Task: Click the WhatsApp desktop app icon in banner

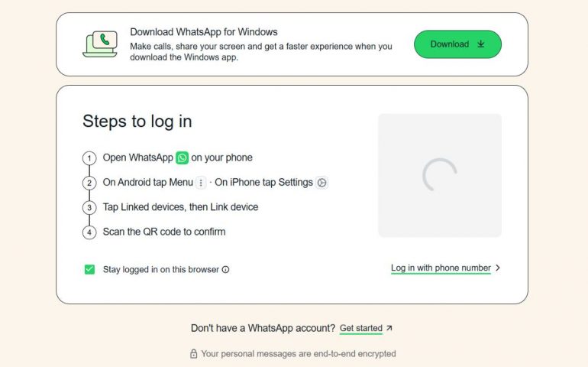Action: tap(100, 44)
